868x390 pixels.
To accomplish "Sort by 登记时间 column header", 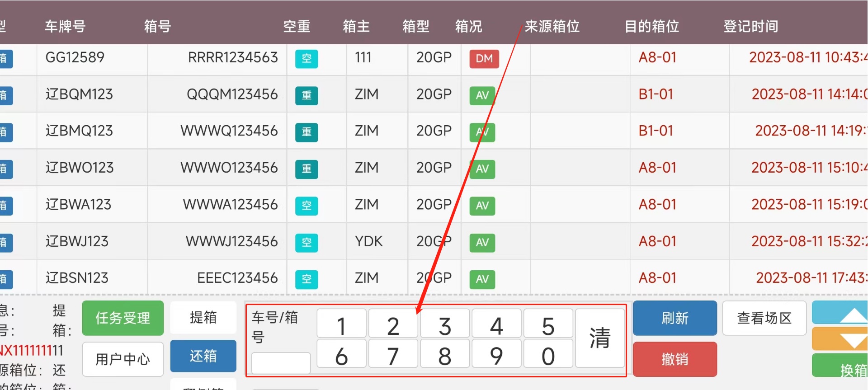I will pos(750,27).
